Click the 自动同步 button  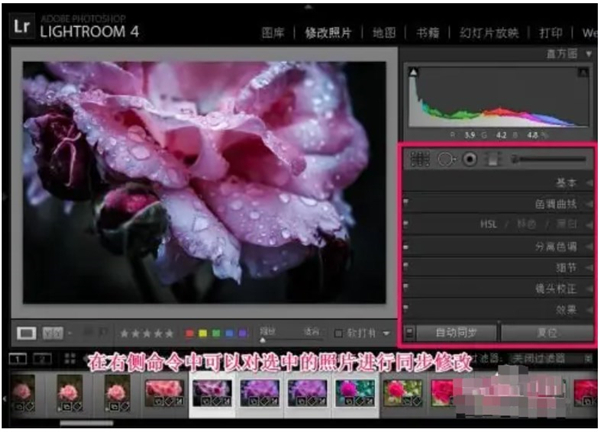click(x=459, y=331)
